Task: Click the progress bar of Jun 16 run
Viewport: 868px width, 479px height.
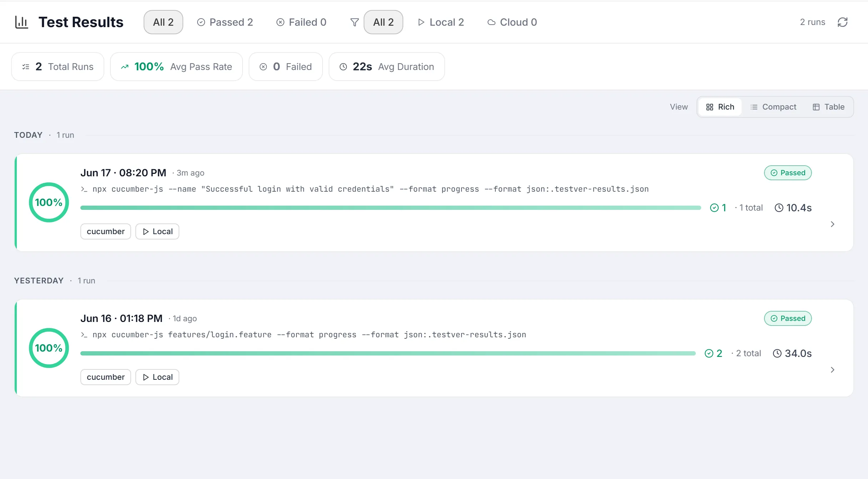Action: (x=388, y=353)
